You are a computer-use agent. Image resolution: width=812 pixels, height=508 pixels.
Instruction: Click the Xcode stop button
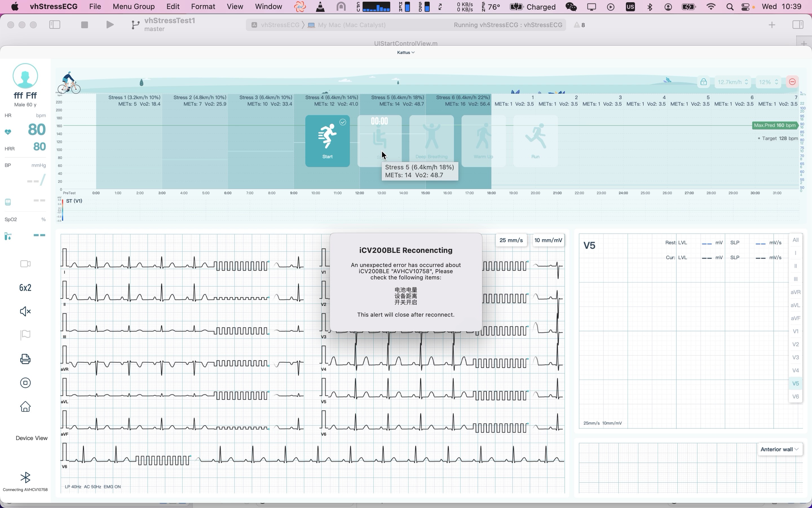pyautogui.click(x=85, y=25)
